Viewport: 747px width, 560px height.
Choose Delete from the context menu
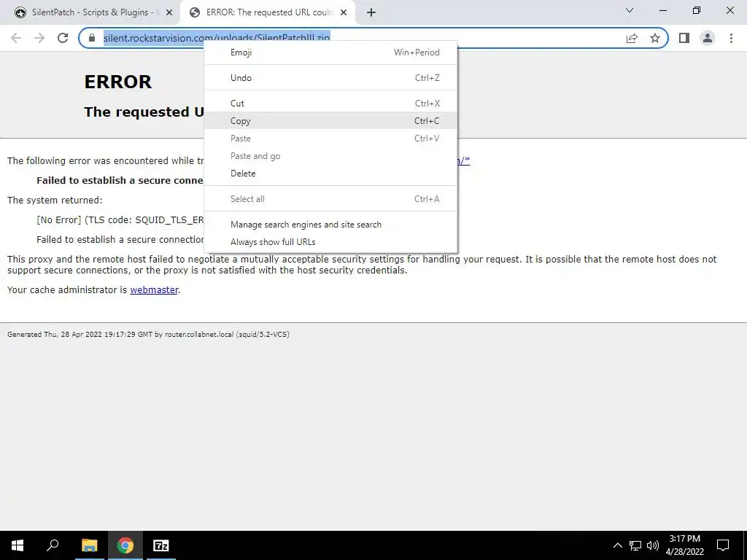330,174
